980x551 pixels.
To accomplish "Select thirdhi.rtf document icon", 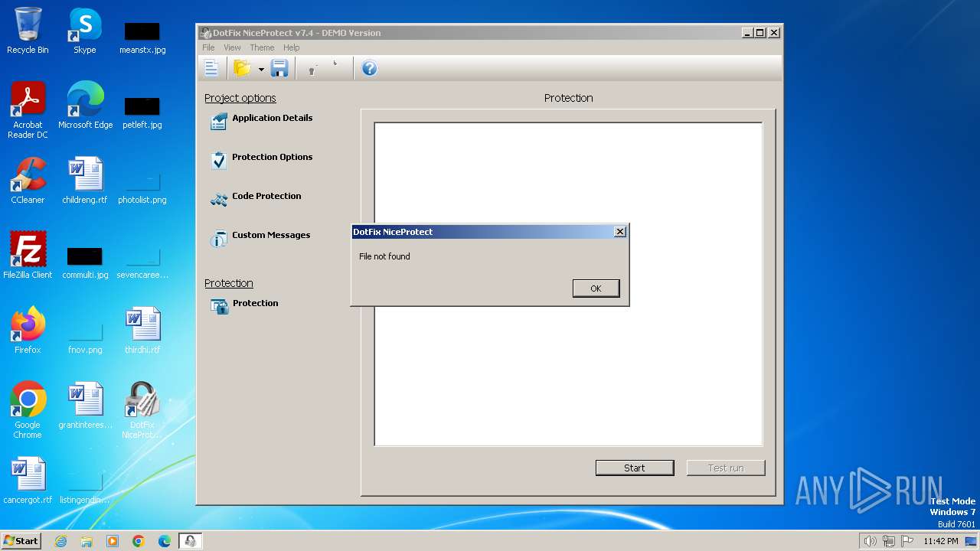I will coord(142,331).
